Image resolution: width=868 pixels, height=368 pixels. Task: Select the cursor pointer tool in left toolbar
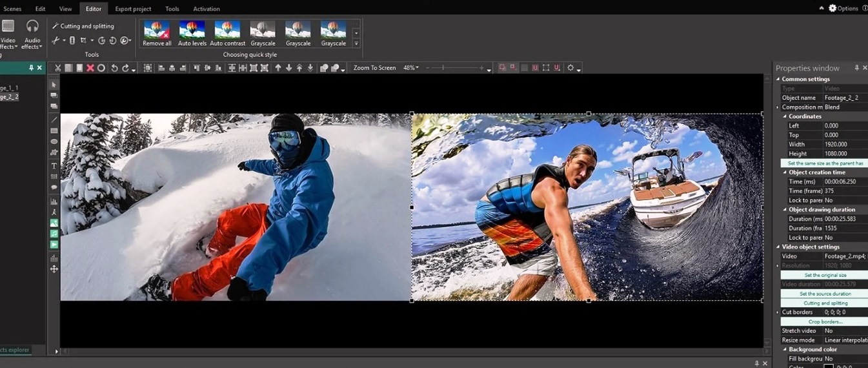click(x=54, y=85)
